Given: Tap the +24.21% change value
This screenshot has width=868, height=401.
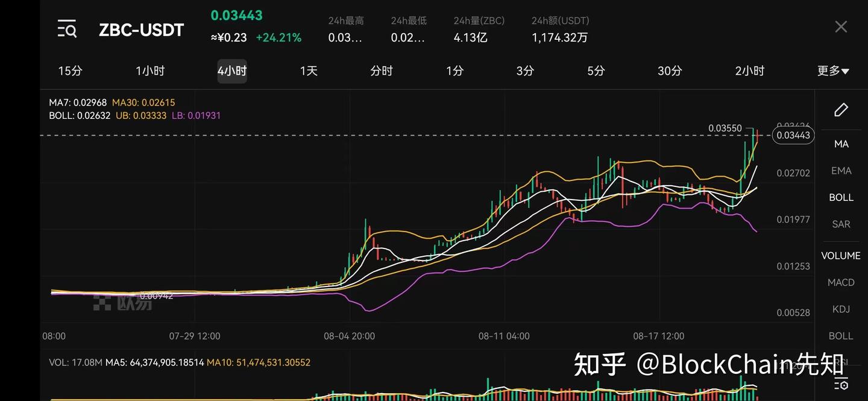Looking at the screenshot, I should coord(278,37).
